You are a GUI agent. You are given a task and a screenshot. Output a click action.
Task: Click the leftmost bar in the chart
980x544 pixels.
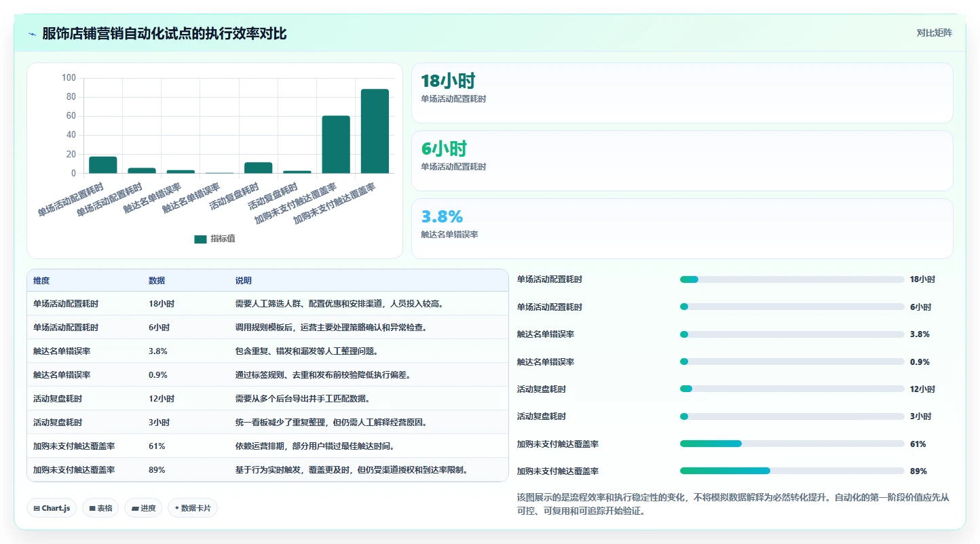(x=103, y=165)
